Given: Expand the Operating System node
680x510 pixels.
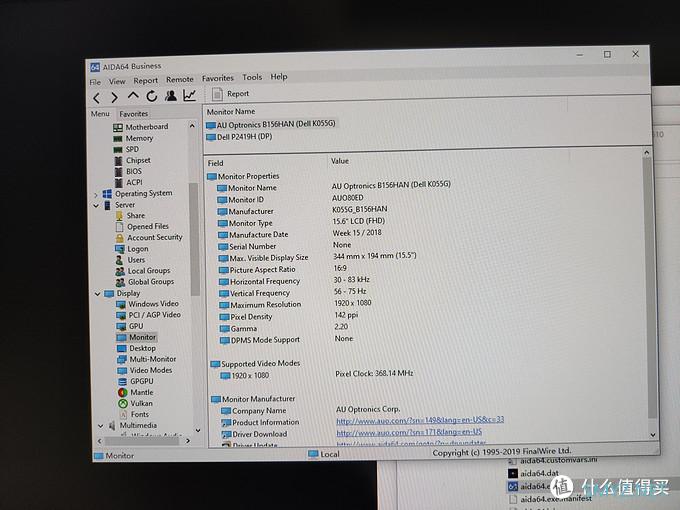Looking at the screenshot, I should 96,195.
